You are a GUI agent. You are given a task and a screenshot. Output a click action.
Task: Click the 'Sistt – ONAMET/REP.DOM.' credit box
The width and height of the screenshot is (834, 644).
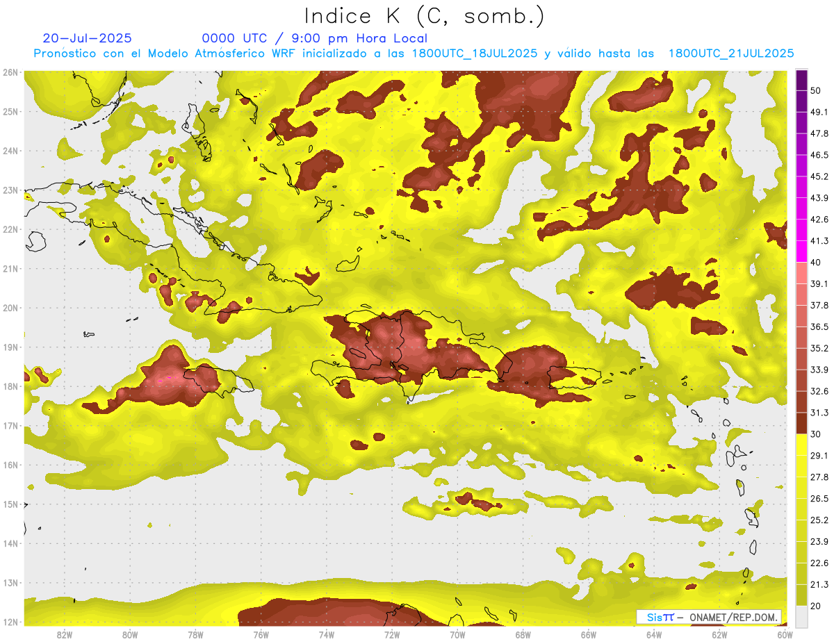coord(709,617)
